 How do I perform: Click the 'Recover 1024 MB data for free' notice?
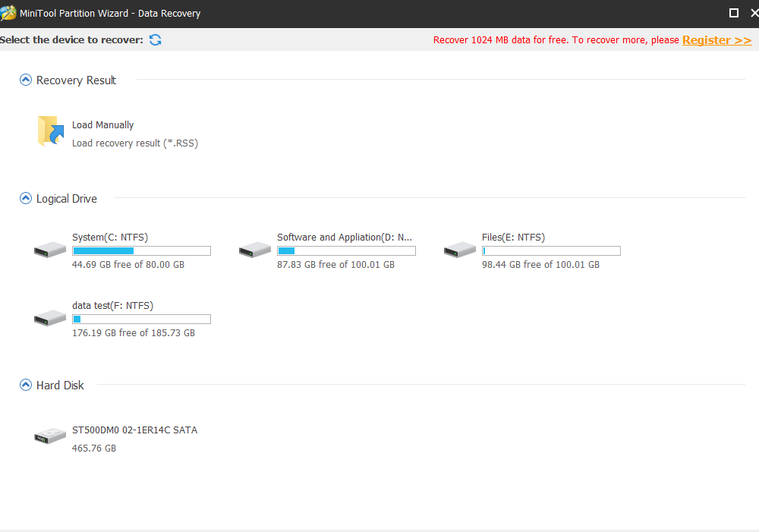tap(556, 39)
